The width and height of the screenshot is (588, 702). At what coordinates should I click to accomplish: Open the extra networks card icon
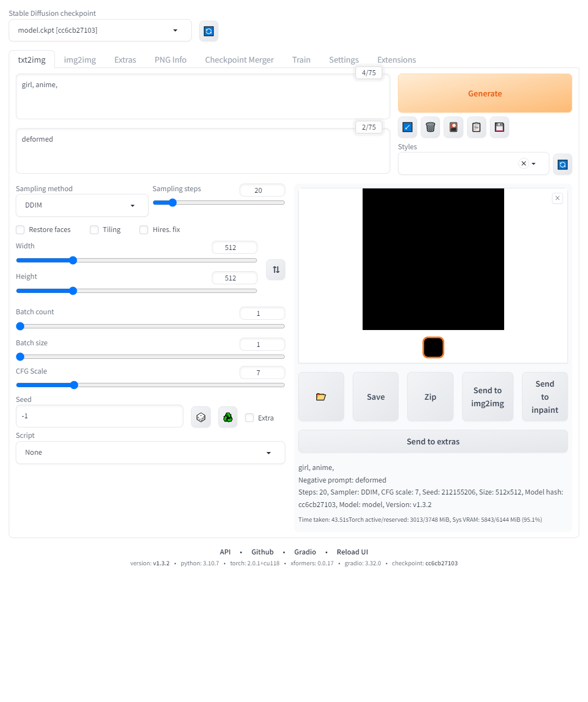[x=454, y=127]
